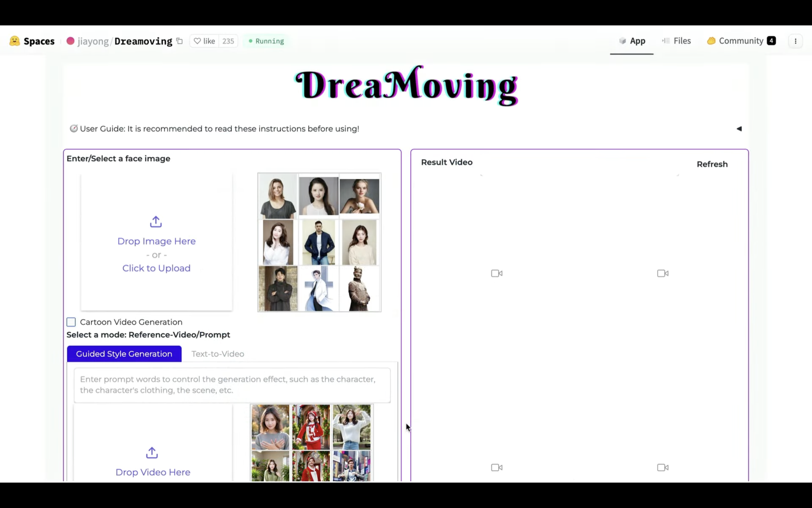Click bottom-left result video placeholder icon
812x508 pixels.
click(497, 467)
